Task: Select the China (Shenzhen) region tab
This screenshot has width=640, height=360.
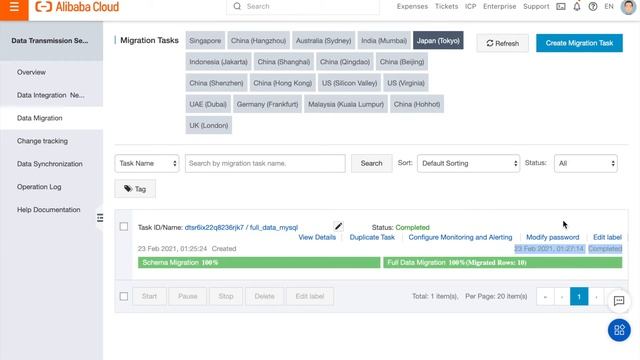Action: 216,83
